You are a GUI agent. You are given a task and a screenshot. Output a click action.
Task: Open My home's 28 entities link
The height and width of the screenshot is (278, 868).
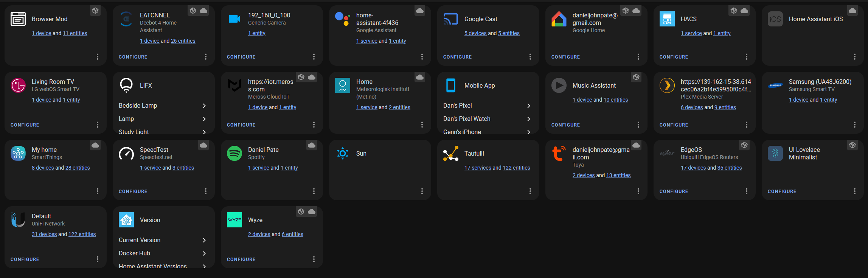coord(78,168)
